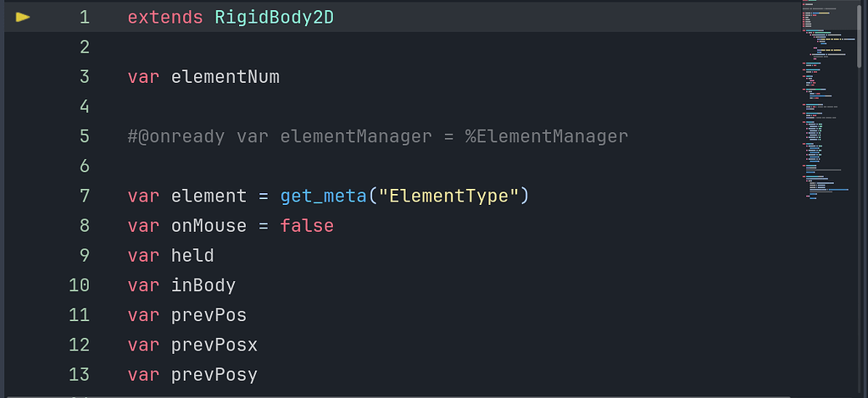Click line number 13 in the gutter
The image size is (868, 398).
(79, 375)
